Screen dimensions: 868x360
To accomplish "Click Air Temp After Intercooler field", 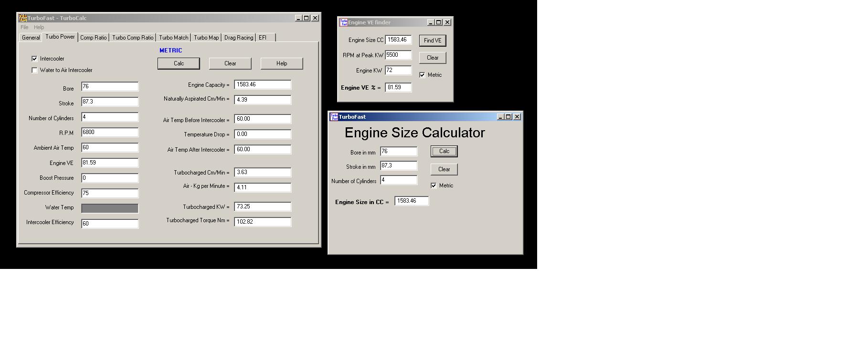I will pyautogui.click(x=263, y=149).
